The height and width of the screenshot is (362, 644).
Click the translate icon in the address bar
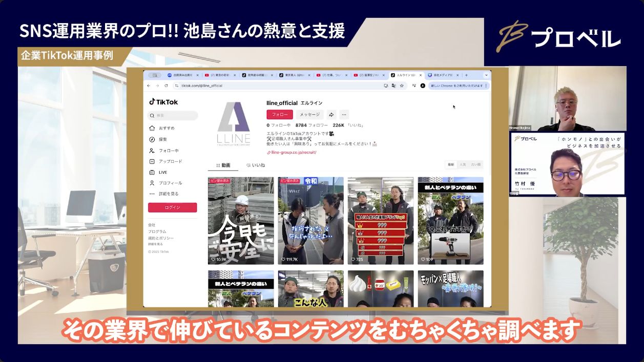point(393,86)
